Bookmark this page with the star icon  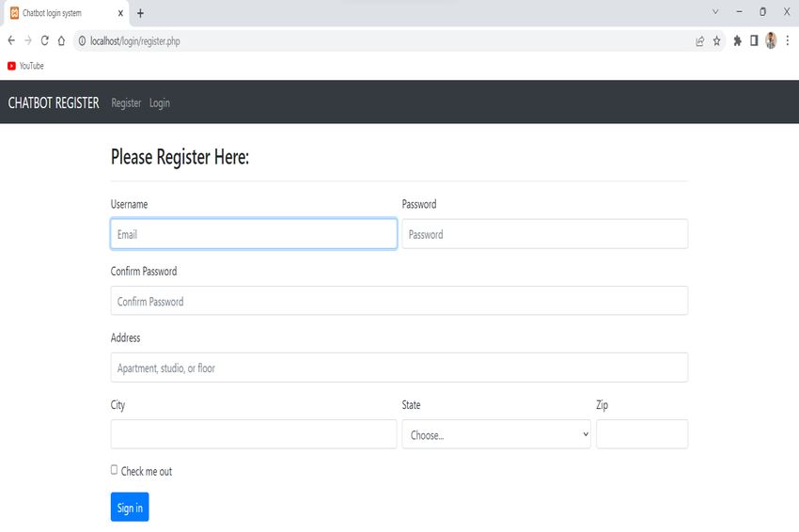[x=717, y=41]
